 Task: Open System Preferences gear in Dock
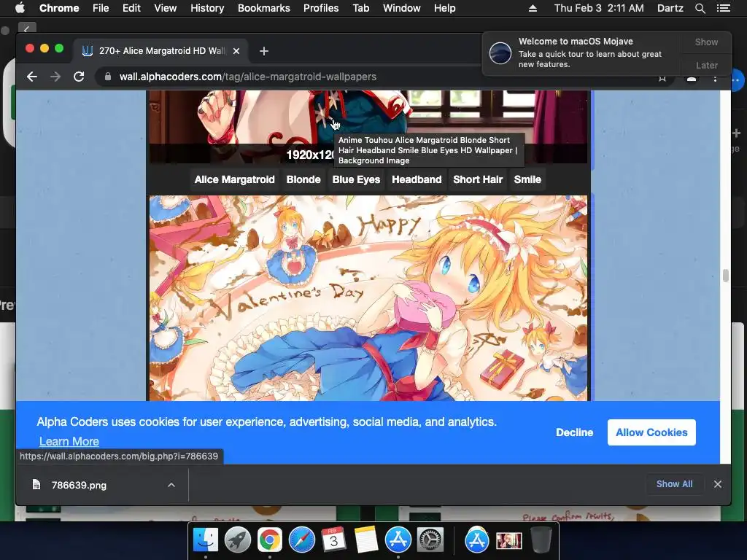(x=430, y=540)
